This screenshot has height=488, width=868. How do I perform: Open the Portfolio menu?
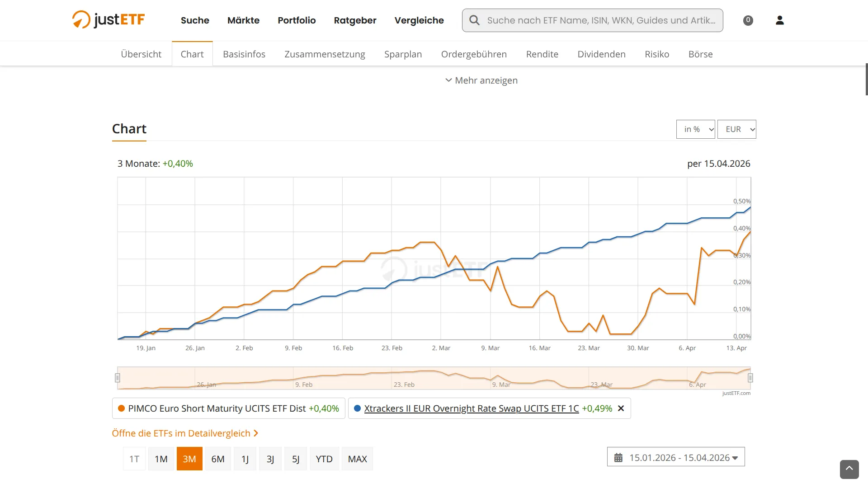point(297,20)
